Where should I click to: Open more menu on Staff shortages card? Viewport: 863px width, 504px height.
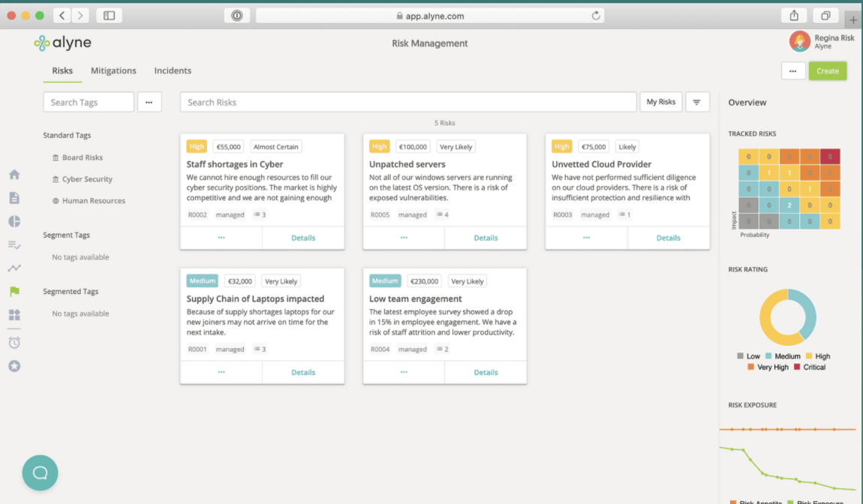221,238
